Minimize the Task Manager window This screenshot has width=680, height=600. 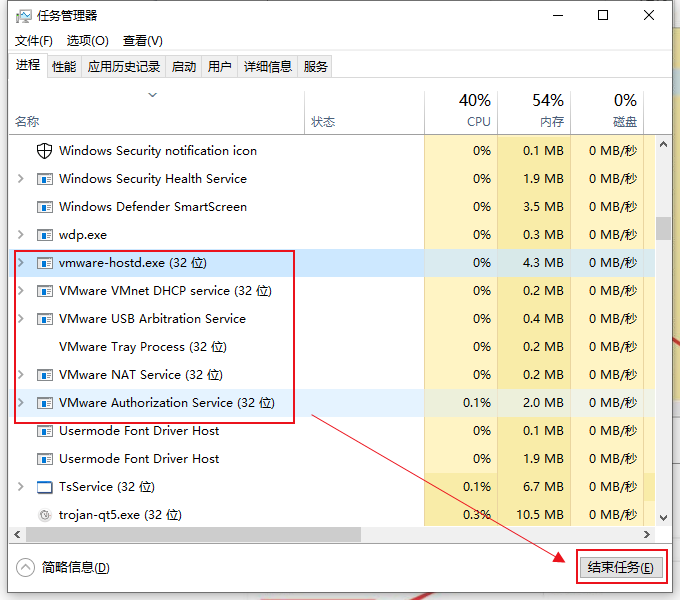558,16
